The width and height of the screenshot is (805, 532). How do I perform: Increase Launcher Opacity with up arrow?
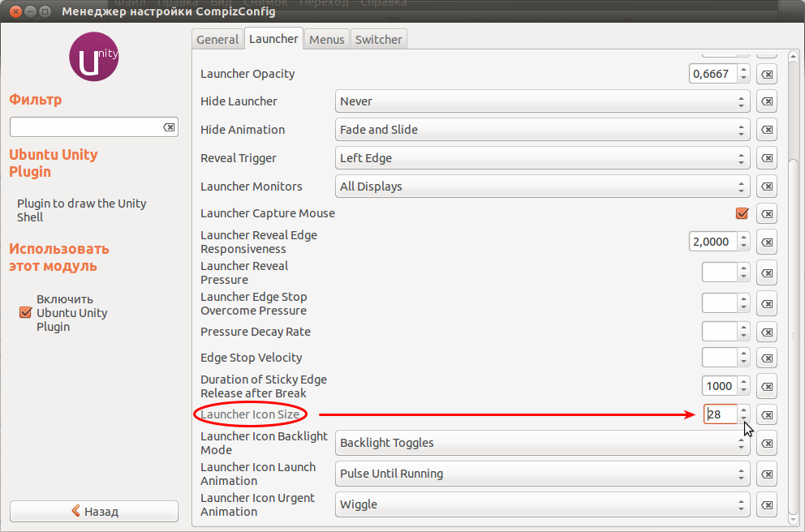(x=743, y=69)
